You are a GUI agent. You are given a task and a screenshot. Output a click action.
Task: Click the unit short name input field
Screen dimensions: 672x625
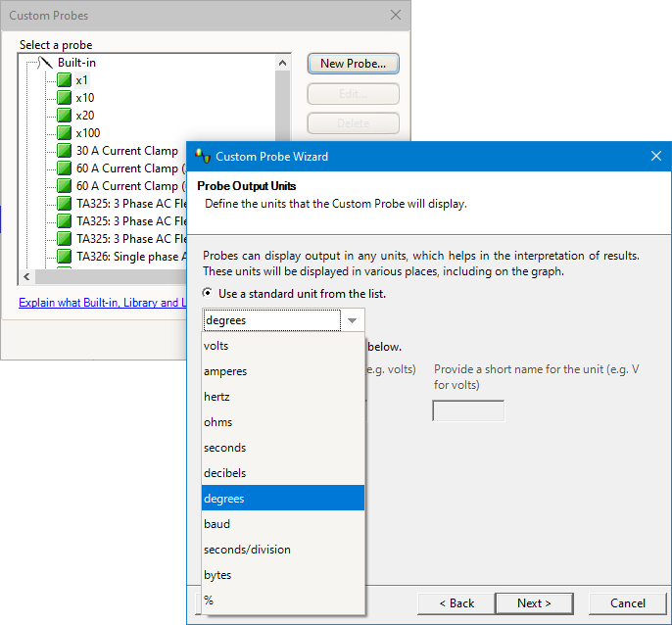pos(468,410)
